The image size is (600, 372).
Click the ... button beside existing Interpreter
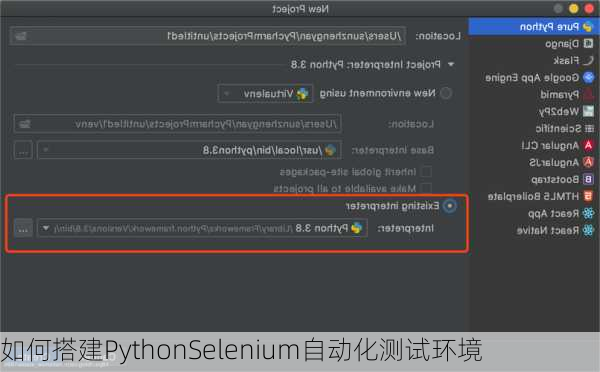(23, 228)
